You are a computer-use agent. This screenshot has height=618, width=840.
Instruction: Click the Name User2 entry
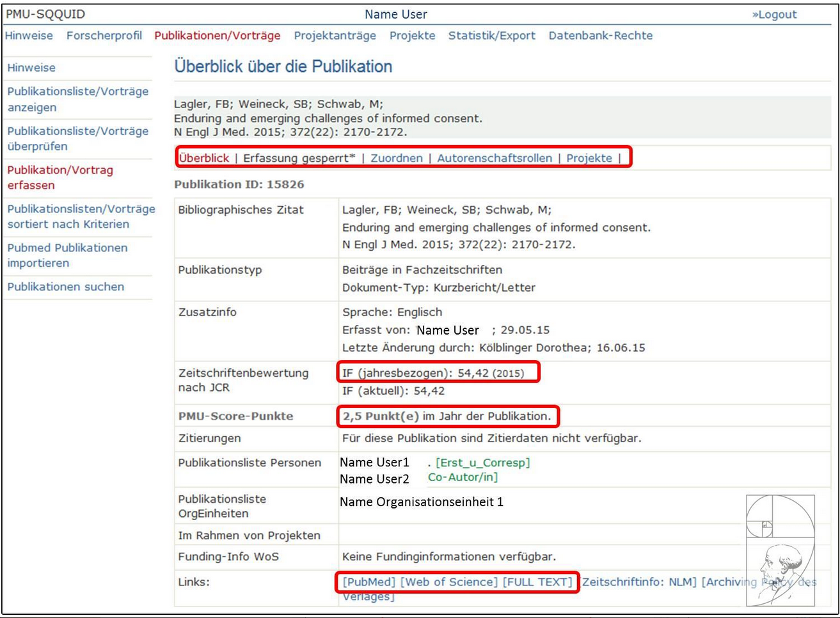pyautogui.click(x=374, y=479)
